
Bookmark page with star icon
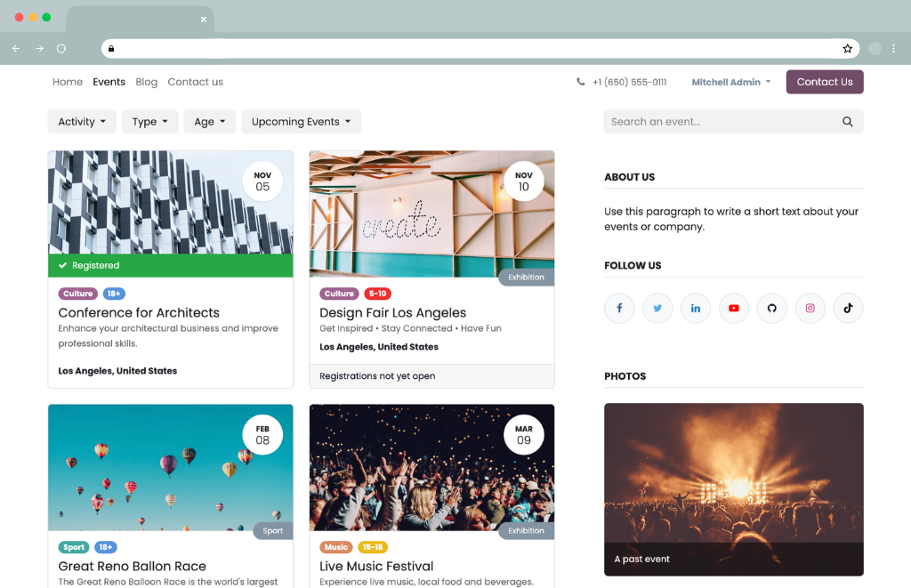[848, 49]
